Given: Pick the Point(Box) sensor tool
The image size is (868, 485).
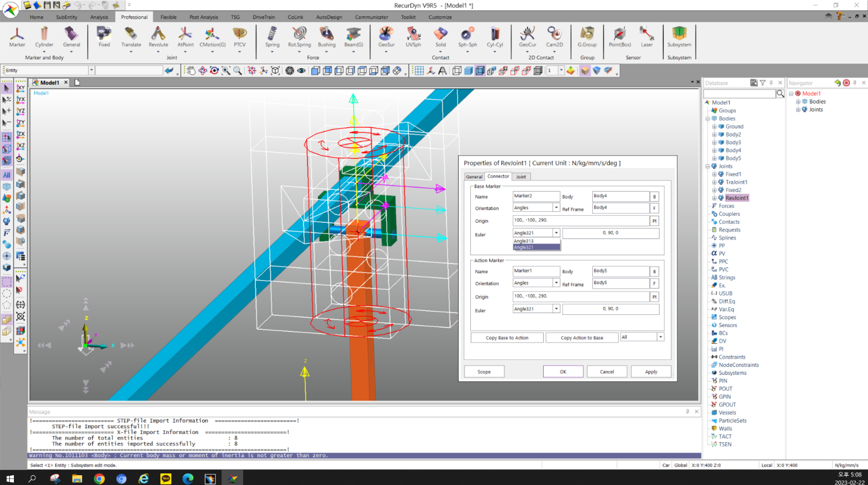Looking at the screenshot, I should click(x=620, y=37).
